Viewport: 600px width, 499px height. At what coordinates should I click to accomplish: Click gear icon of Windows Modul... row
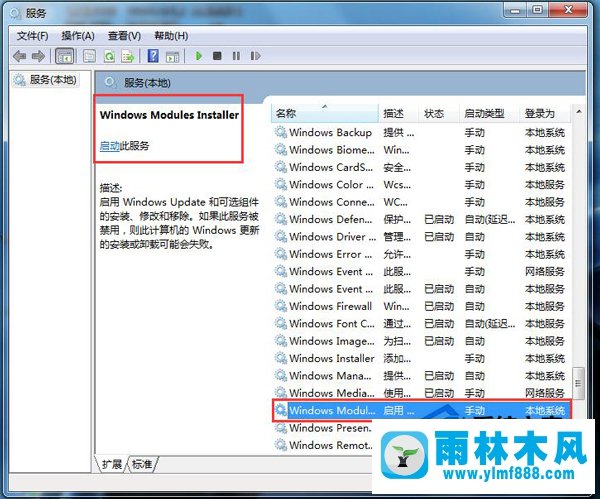281,410
